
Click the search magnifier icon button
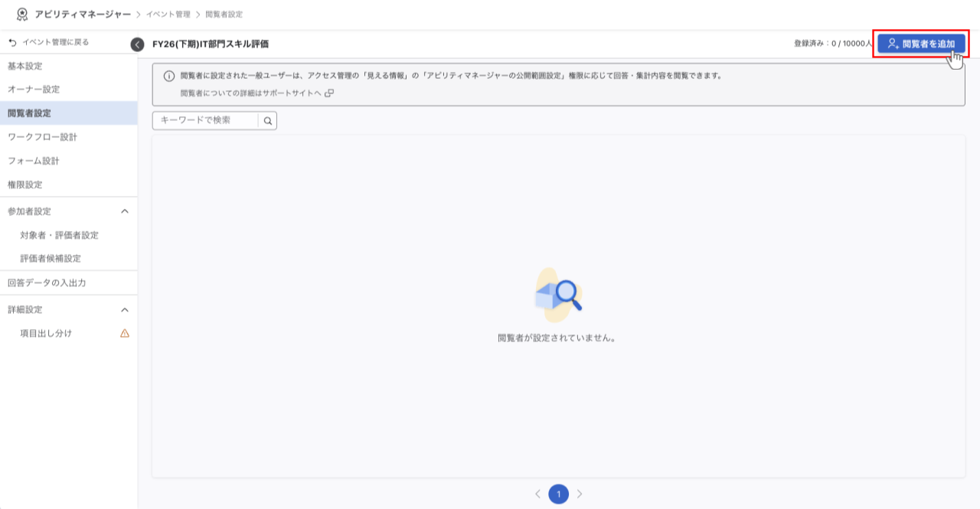tap(268, 121)
